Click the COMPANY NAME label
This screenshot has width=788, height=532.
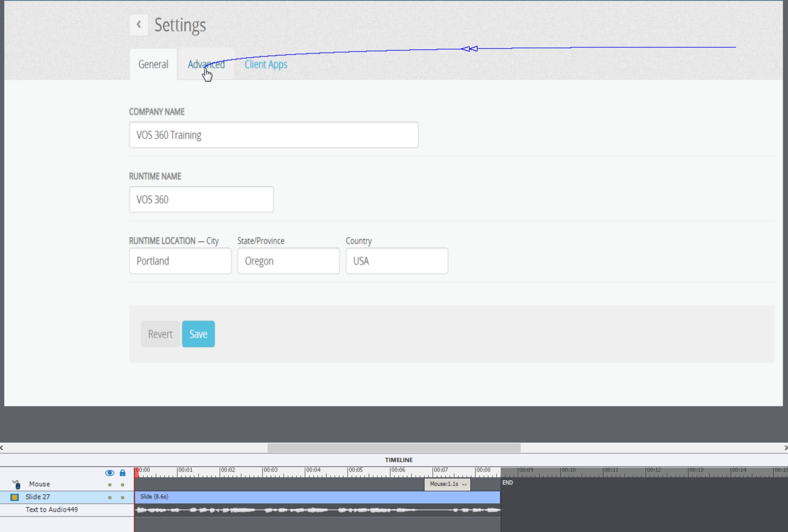point(157,112)
